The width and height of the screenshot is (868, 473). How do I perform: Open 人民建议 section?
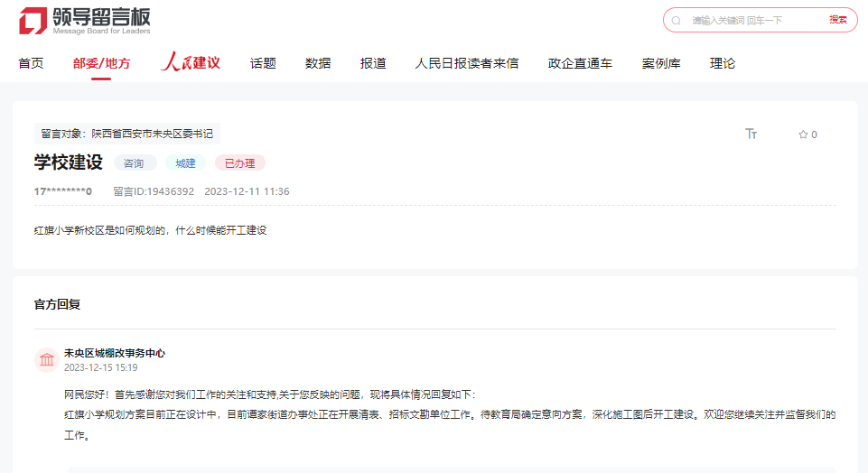click(x=191, y=62)
